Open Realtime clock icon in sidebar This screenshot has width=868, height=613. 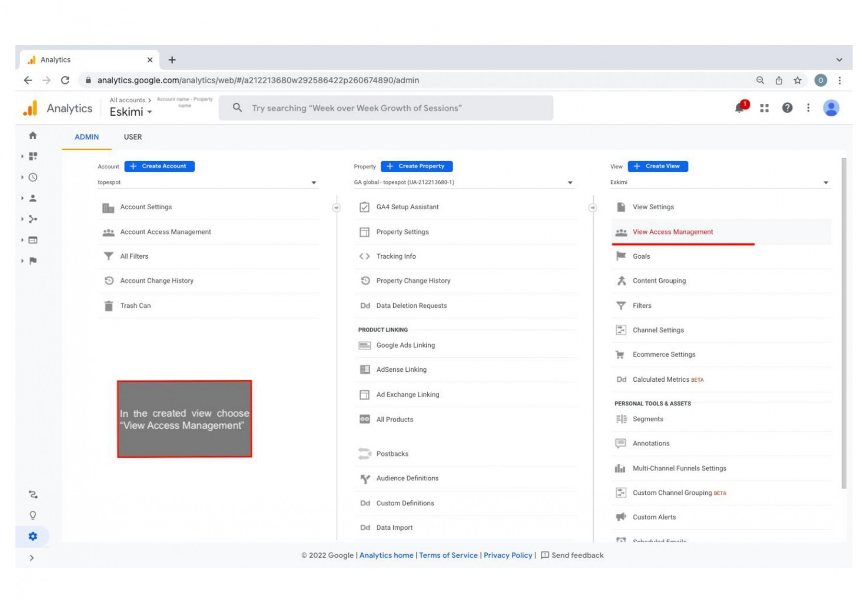coord(33,177)
